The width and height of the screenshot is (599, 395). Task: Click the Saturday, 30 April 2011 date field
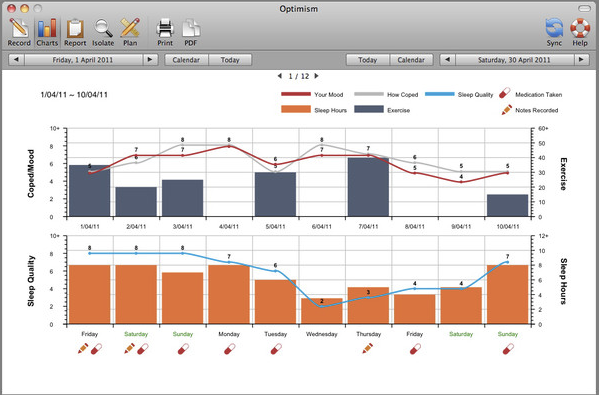coord(515,60)
